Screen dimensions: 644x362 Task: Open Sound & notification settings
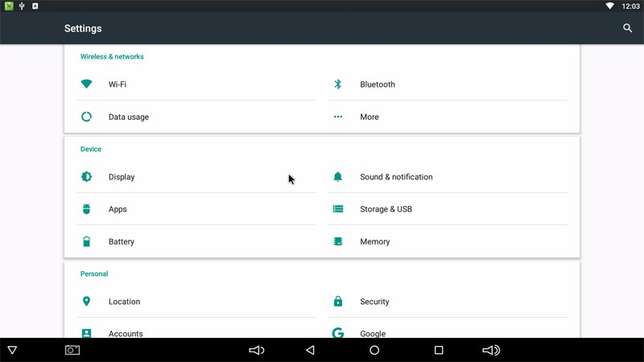[x=395, y=177]
